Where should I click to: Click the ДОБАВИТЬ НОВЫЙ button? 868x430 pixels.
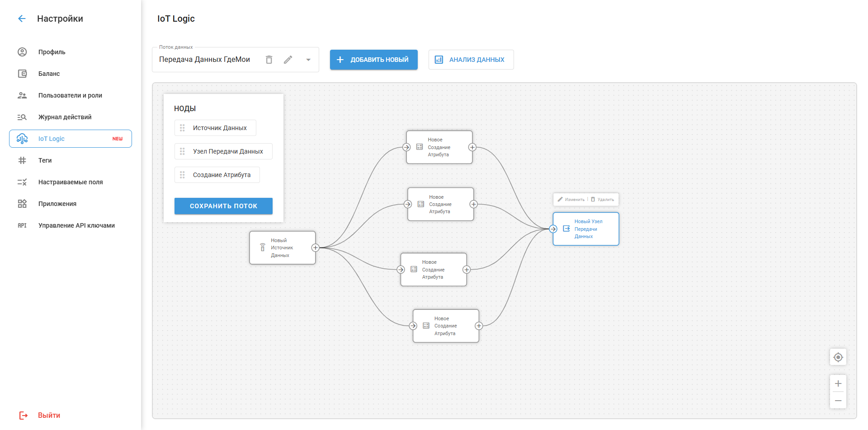373,60
